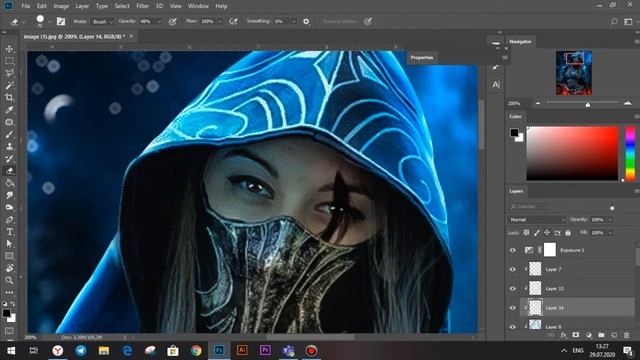Screen dimensions: 640x360
Task: Swap foreground and background colors
Action: click(13, 304)
